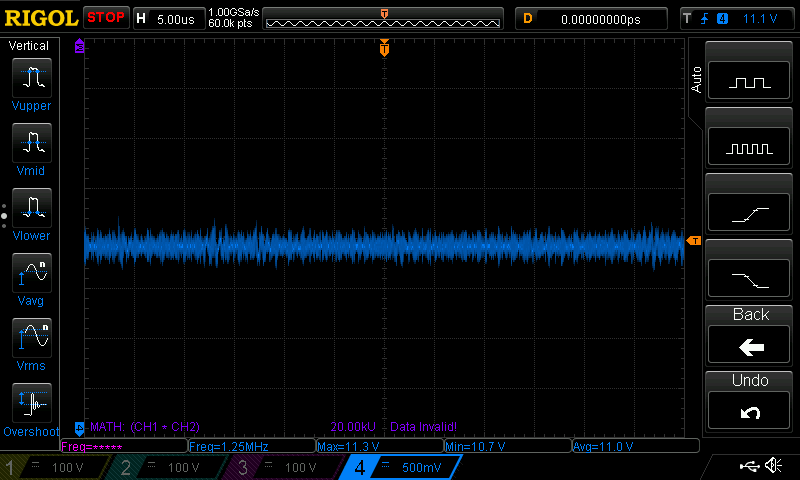Choose rising edge auto option

point(749,213)
